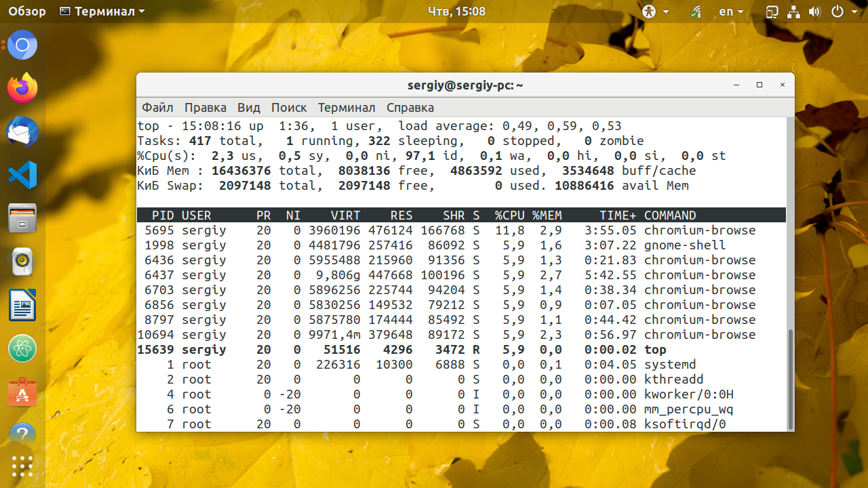
Task: Open the Files manager dock icon
Action: click(22, 218)
